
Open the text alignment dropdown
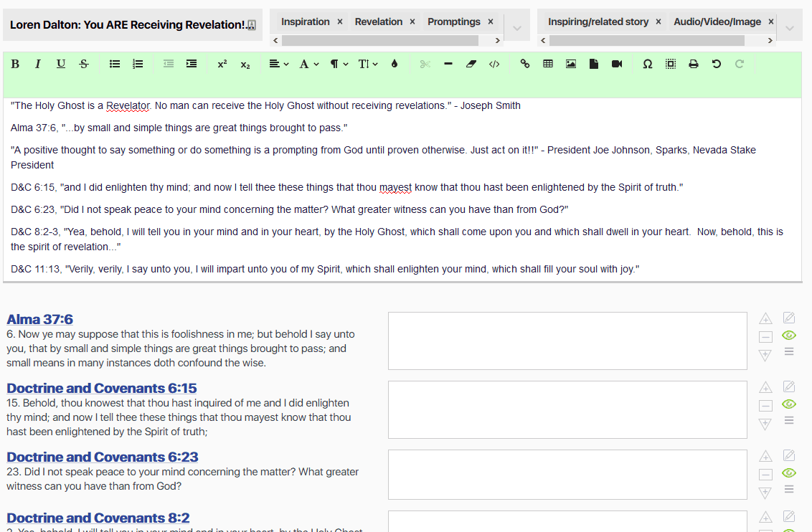pos(279,64)
